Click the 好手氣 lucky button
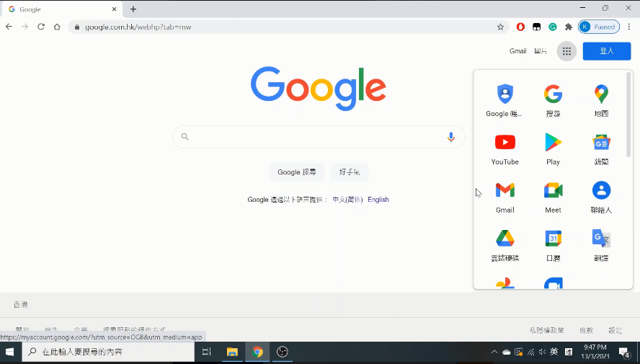The height and width of the screenshot is (364, 640). (x=350, y=172)
